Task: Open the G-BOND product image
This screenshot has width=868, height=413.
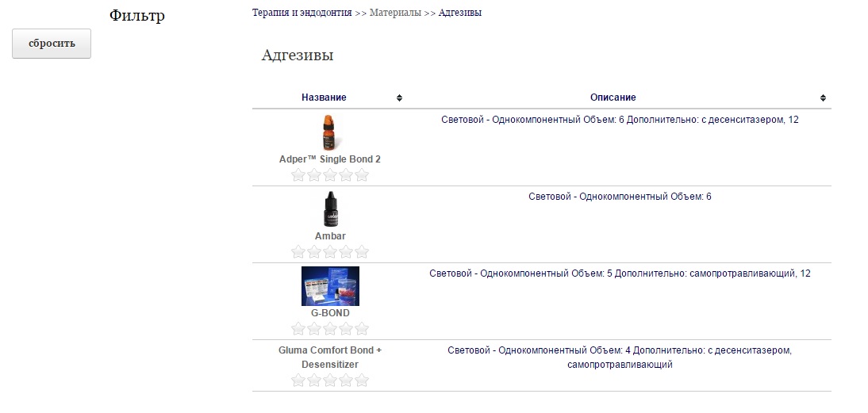Action: pyautogui.click(x=330, y=286)
